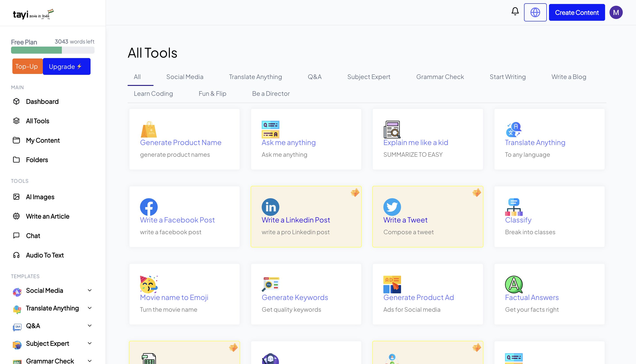Expand Translate Anything templates chevron
Screen dimensions: 636x364
89,308
